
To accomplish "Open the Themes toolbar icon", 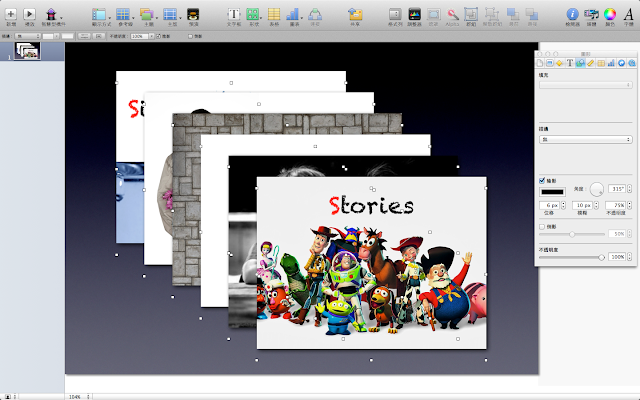I will tap(146, 14).
